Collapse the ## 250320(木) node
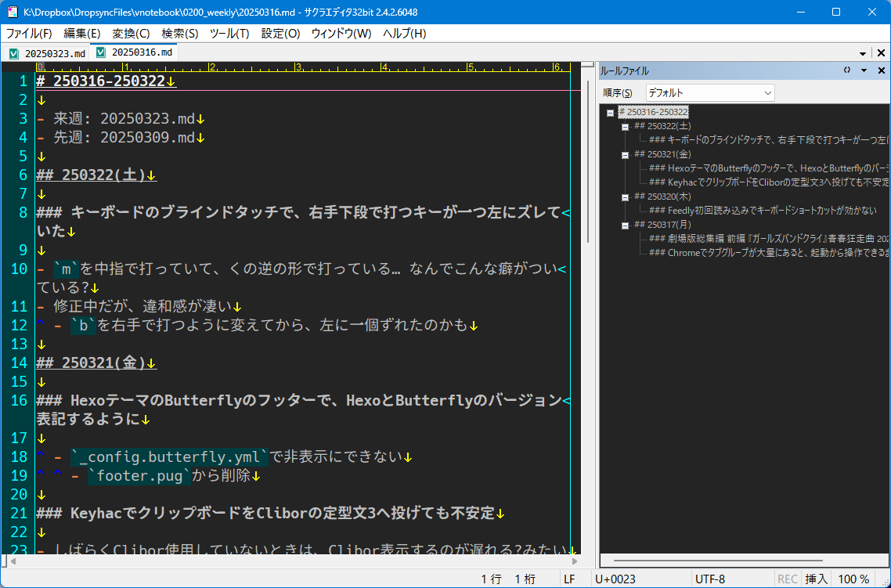The image size is (891, 588). (625, 197)
